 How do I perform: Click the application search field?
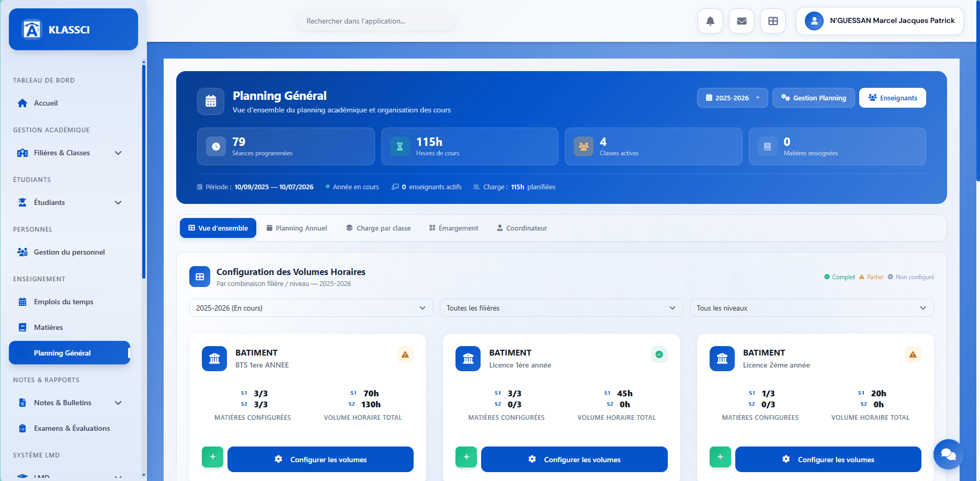376,21
